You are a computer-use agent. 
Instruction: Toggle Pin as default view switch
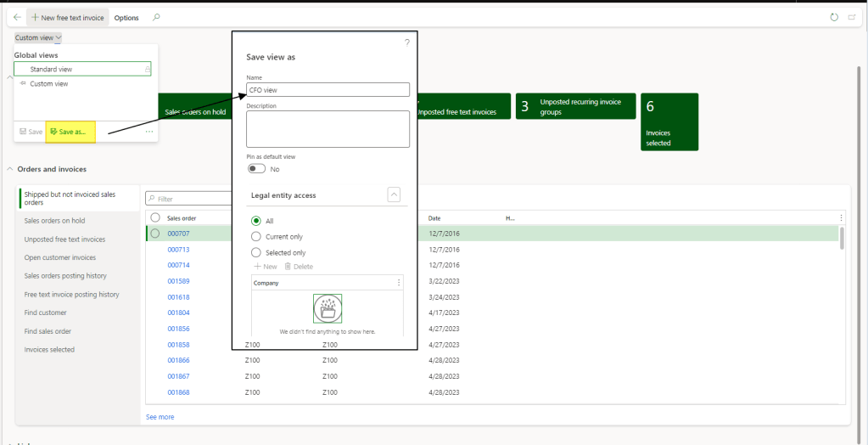[255, 169]
